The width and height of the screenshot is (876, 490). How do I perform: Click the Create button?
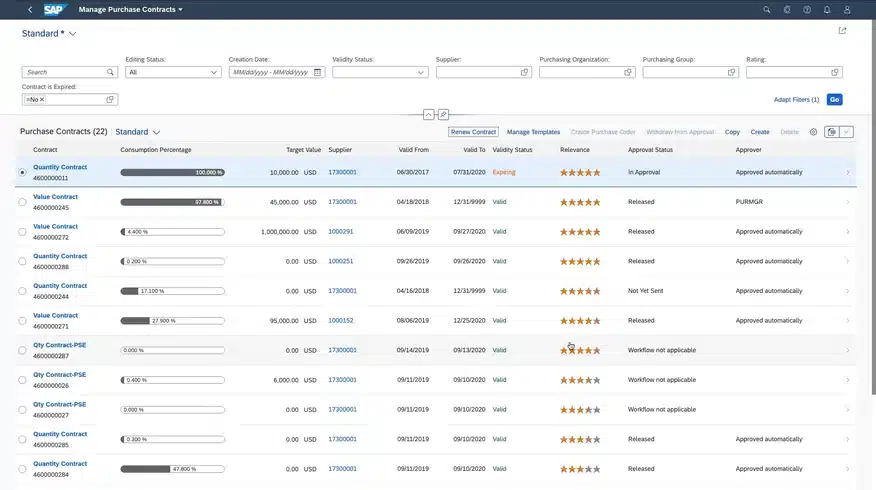pyautogui.click(x=760, y=132)
